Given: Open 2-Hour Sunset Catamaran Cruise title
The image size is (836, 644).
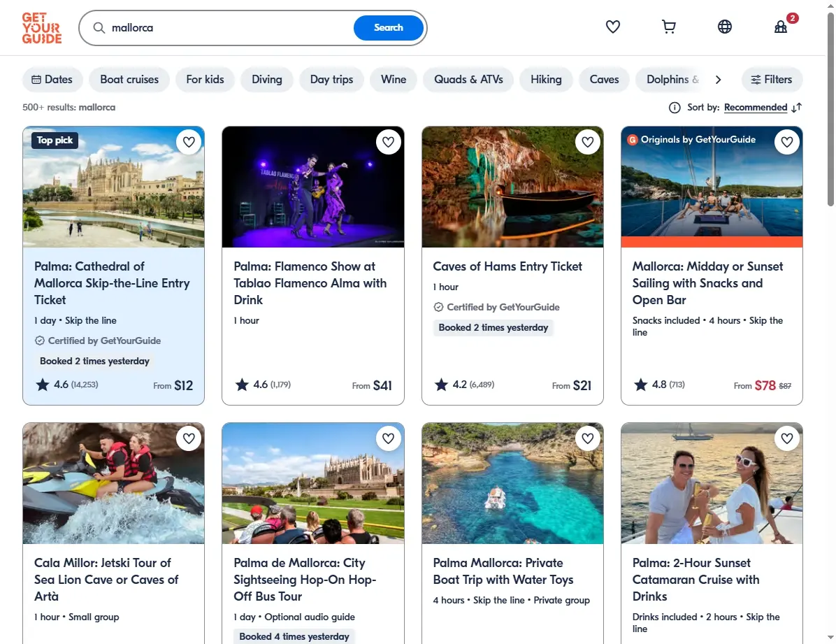Looking at the screenshot, I should (696, 580).
